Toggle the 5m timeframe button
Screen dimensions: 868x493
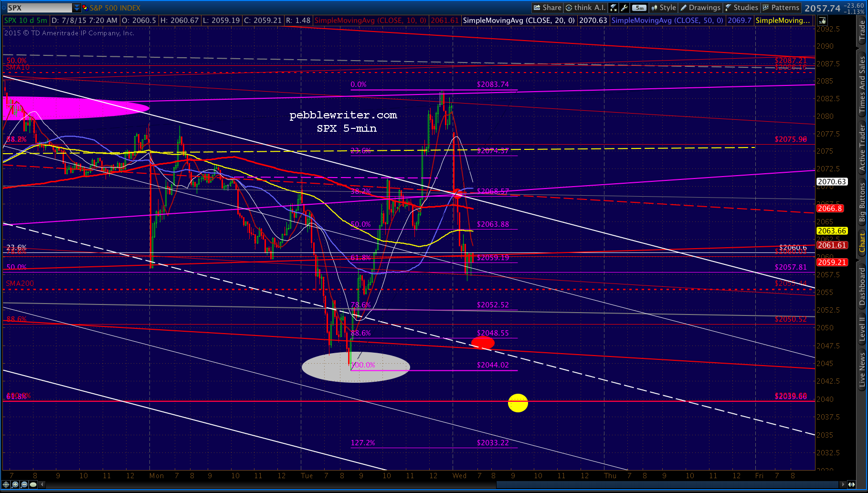pos(639,8)
